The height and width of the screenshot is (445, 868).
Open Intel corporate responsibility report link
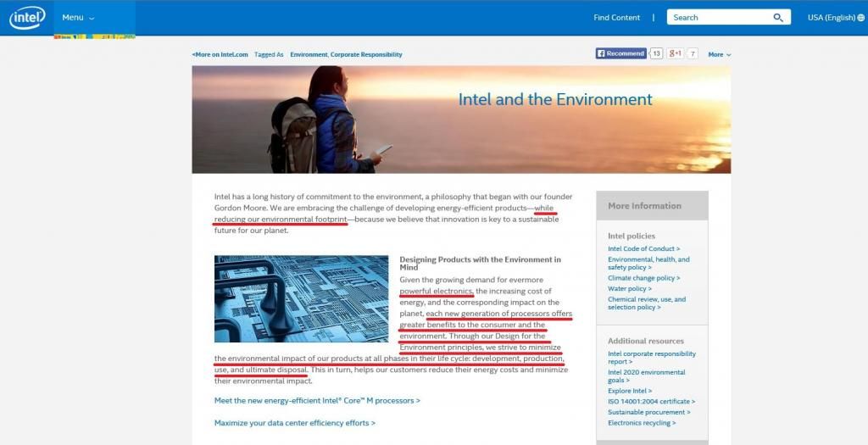tap(652, 358)
